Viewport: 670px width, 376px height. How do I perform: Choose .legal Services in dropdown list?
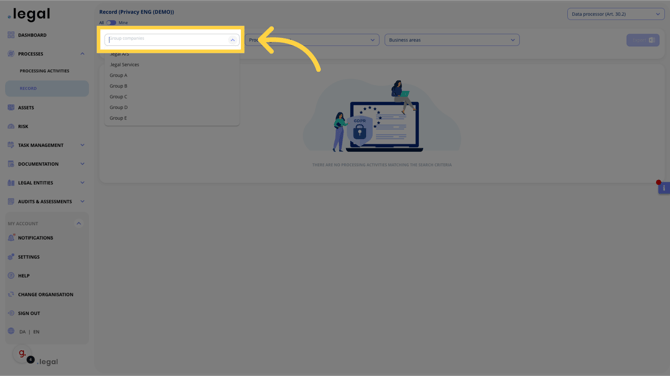124,65
